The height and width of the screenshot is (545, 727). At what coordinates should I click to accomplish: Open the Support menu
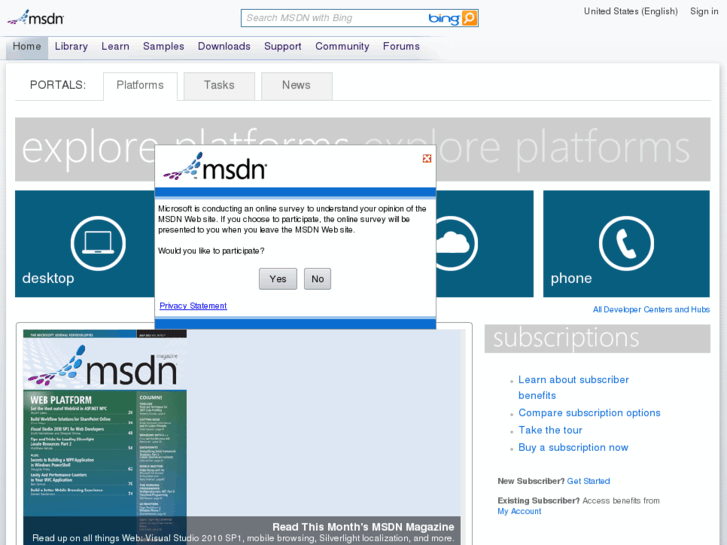[x=283, y=46]
